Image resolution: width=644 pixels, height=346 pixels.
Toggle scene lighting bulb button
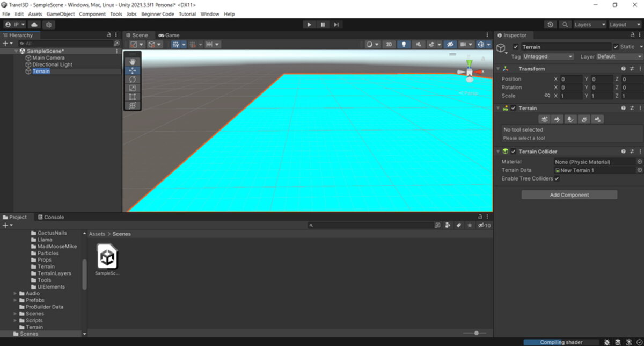pyautogui.click(x=404, y=45)
